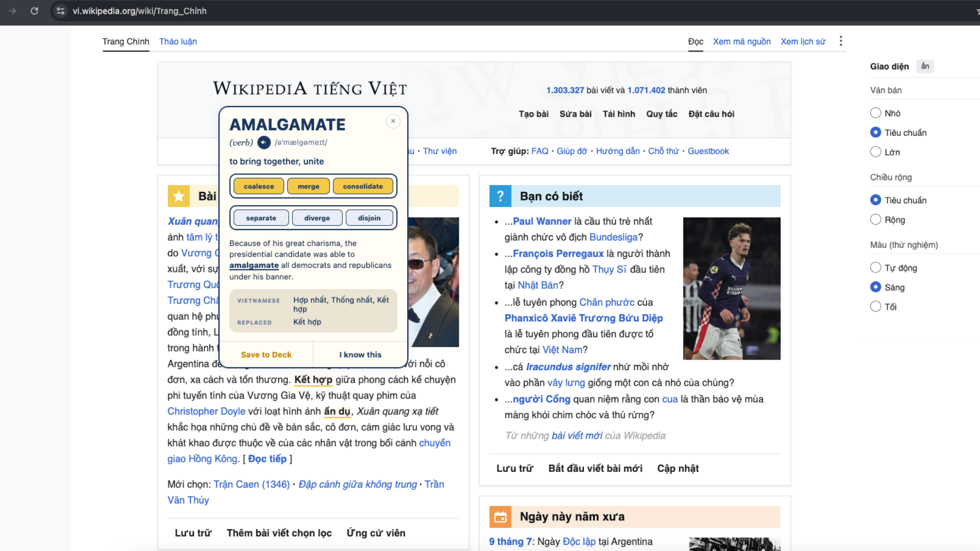Click the calendar icon beside Ngày này năm xưa
This screenshot has width=980, height=551.
coord(500,516)
